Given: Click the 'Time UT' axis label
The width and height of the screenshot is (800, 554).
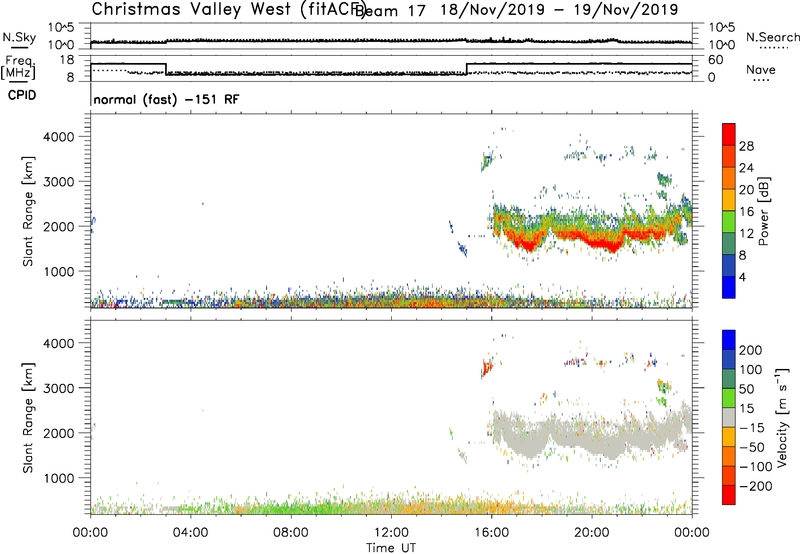Looking at the screenshot, I should (391, 548).
